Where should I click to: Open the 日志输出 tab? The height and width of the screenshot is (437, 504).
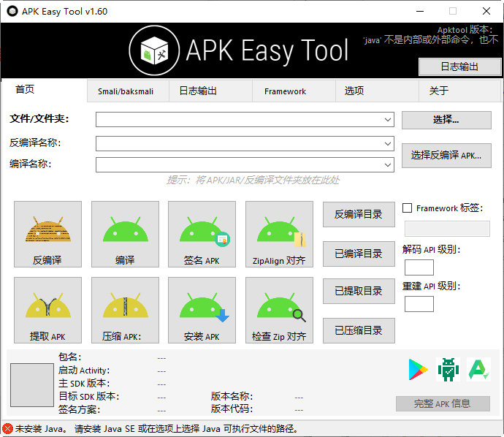pos(210,91)
